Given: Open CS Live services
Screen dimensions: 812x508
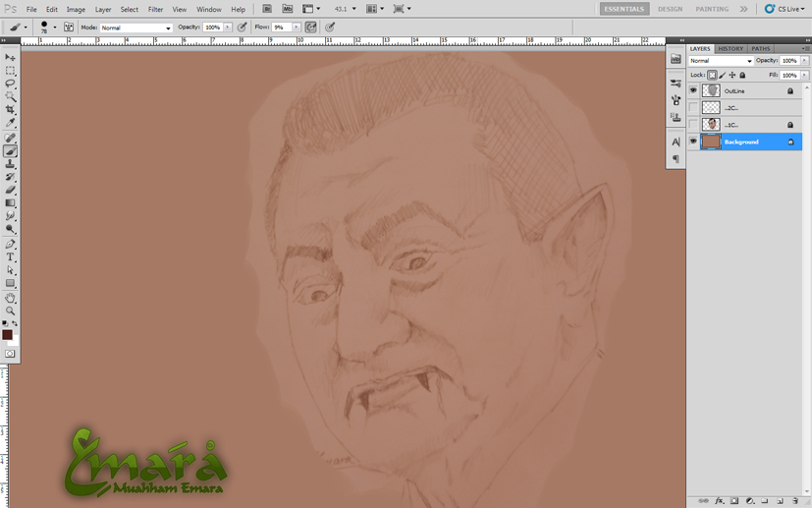Looking at the screenshot, I should click(785, 9).
